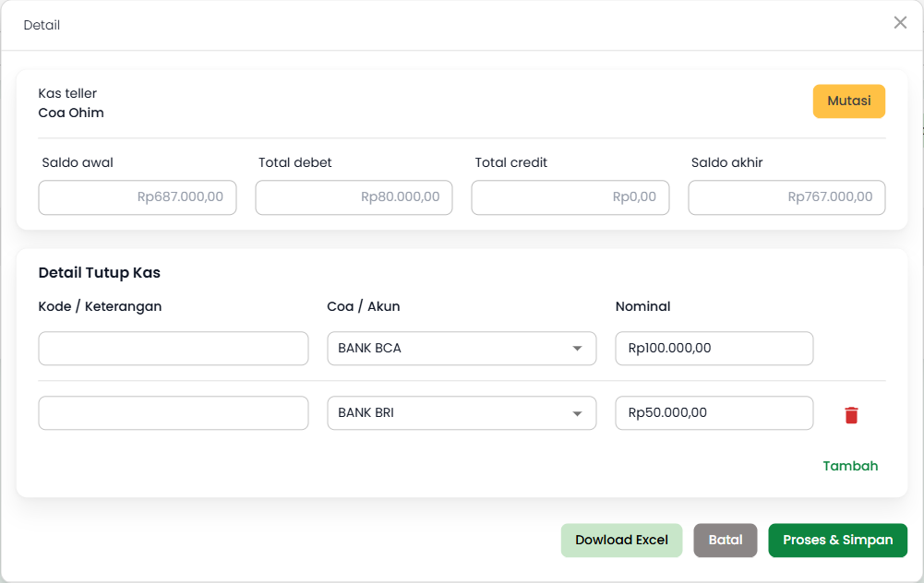The height and width of the screenshot is (583, 924).
Task: Click the Batal button
Action: [x=725, y=541]
